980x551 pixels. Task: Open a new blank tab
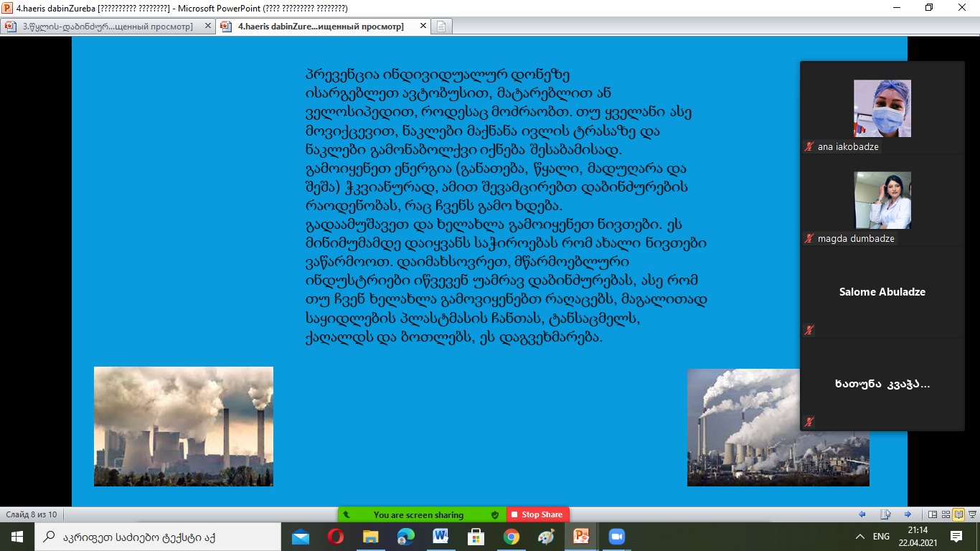[x=441, y=27]
